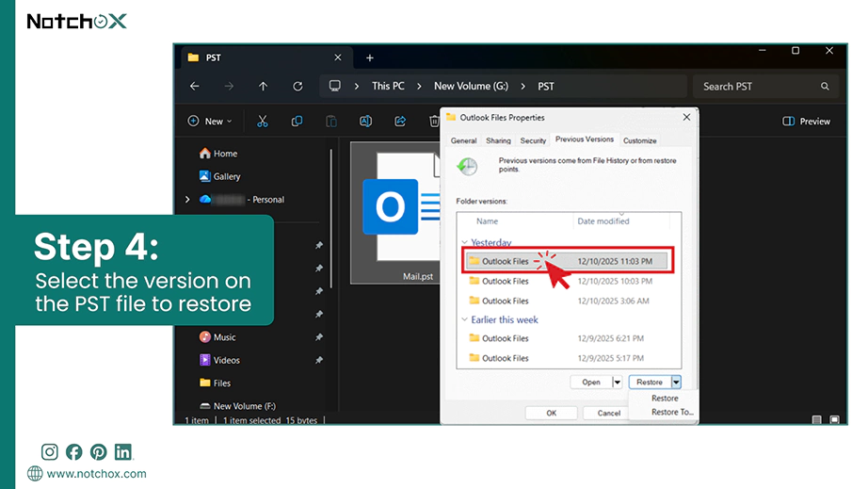868x489 pixels.
Task: Click This PC in the address bar
Action: pyautogui.click(x=388, y=87)
